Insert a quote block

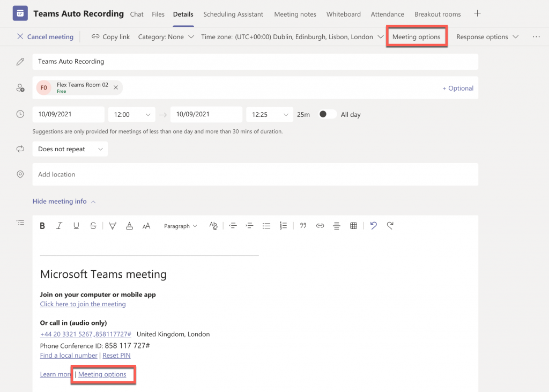[x=303, y=226]
